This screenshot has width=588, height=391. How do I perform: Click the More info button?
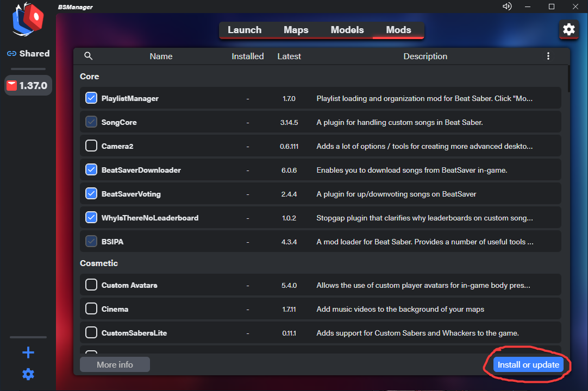[115, 365]
